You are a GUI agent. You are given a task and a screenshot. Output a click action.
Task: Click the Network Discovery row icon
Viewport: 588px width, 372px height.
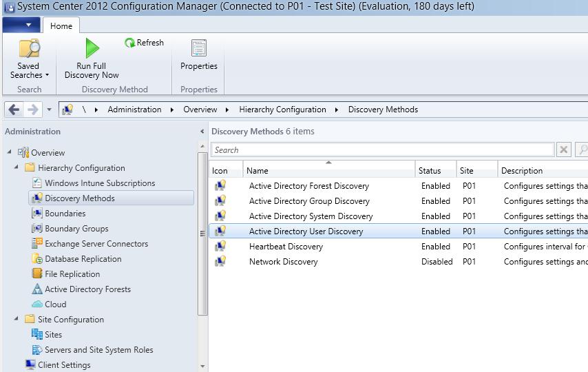coord(220,261)
